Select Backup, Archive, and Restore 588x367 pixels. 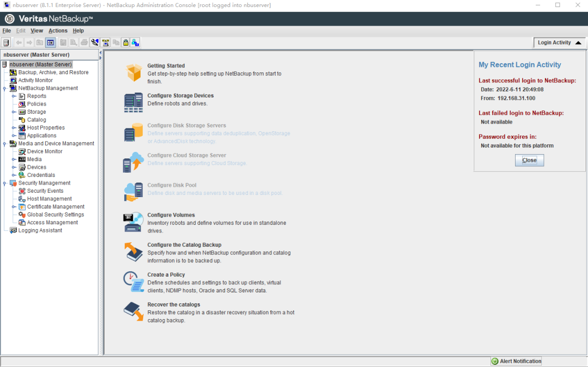point(53,72)
